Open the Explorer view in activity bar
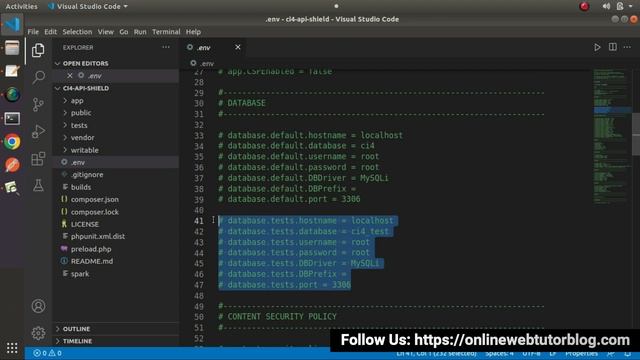This screenshot has height=360, width=640. [x=38, y=50]
